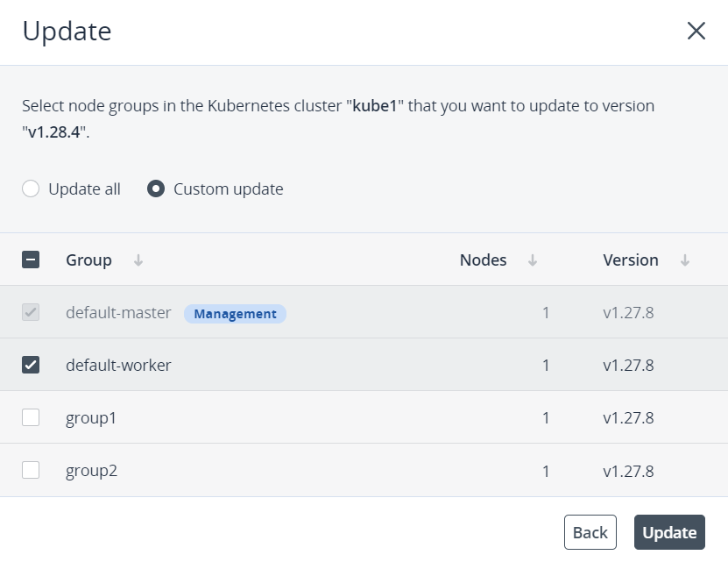Click the group2 row name

tap(91, 471)
